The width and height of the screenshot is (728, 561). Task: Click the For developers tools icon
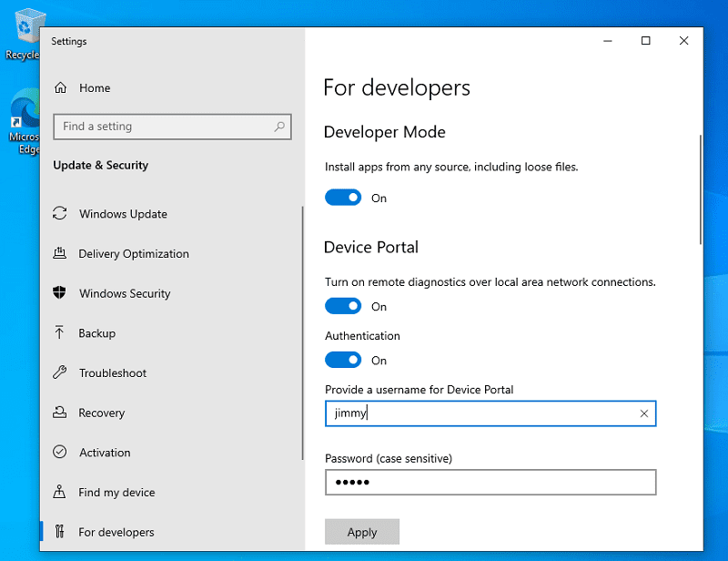pos(59,531)
